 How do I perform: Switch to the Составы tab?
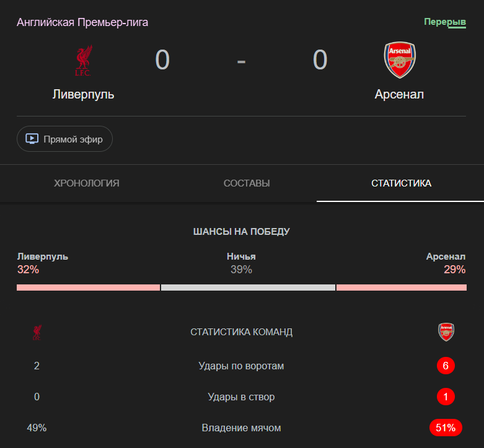click(247, 183)
